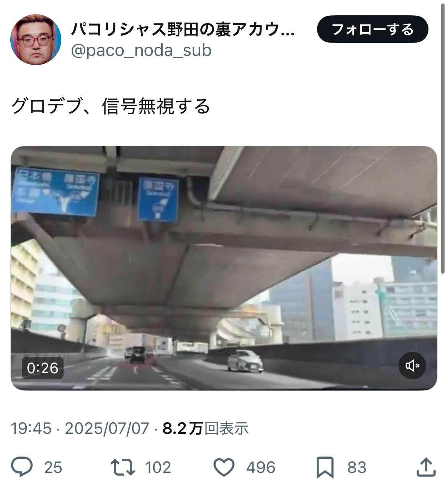Open the bespectacled profile avatar
Screen dimensions: 448x489
(x=36, y=40)
